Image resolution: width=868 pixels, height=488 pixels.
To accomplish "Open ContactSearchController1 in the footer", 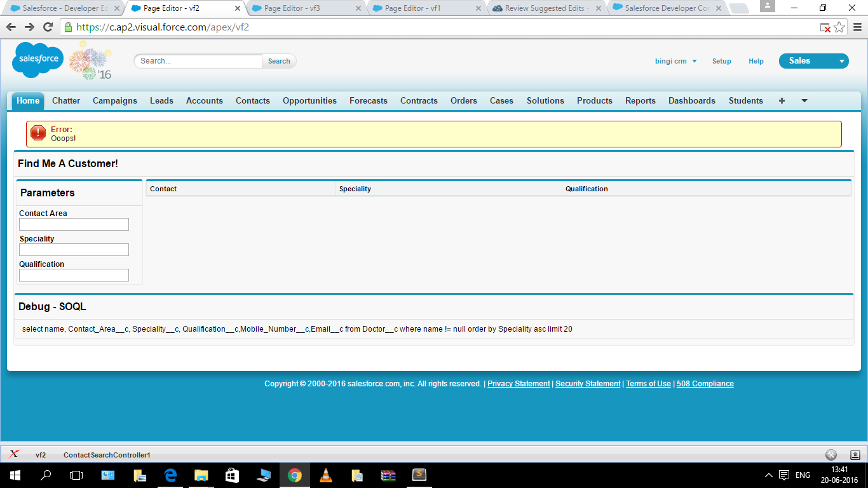I will point(107,455).
